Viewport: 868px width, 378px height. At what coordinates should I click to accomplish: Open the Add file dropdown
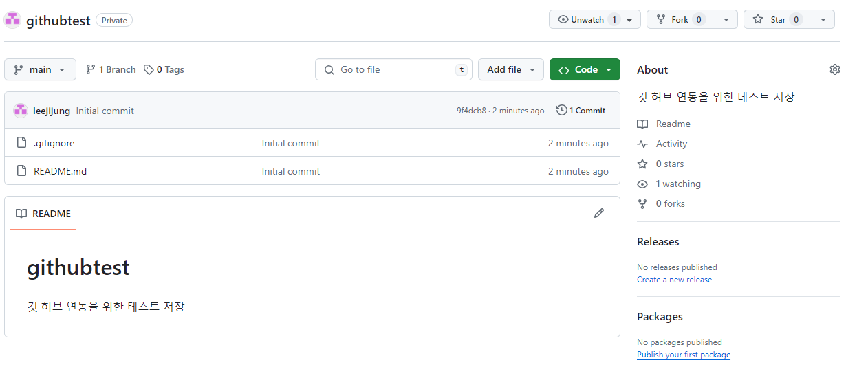[510, 69]
